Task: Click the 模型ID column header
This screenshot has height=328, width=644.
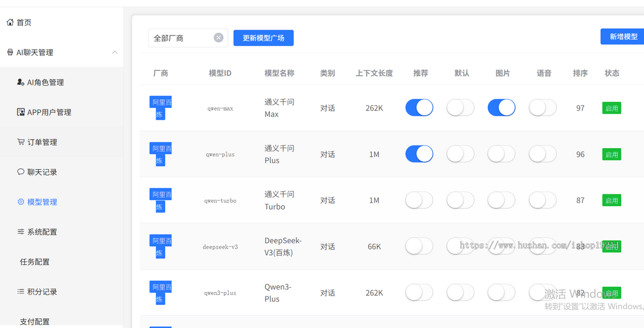Action: (220, 73)
